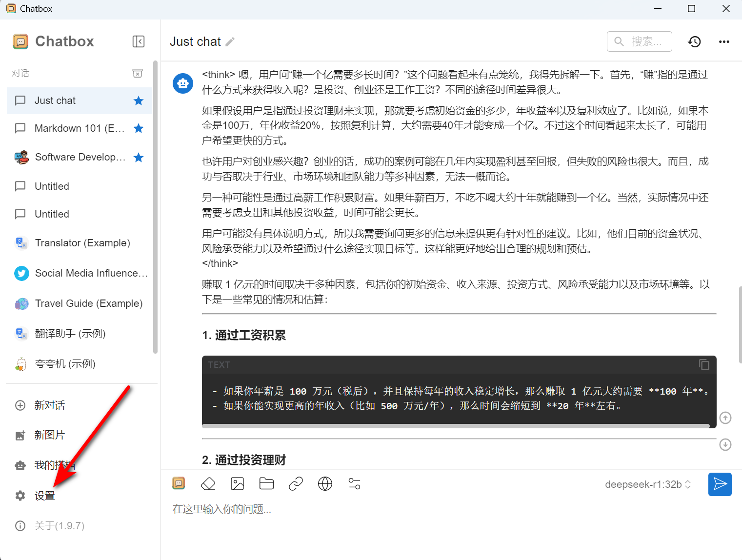The width and height of the screenshot is (742, 560).
Task: Toggle favorite star on Markdown 101
Action: 139,128
